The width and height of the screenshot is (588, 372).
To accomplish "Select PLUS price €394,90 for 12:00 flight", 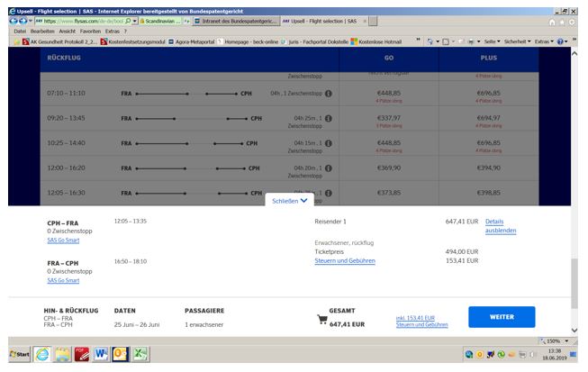I will [x=489, y=168].
